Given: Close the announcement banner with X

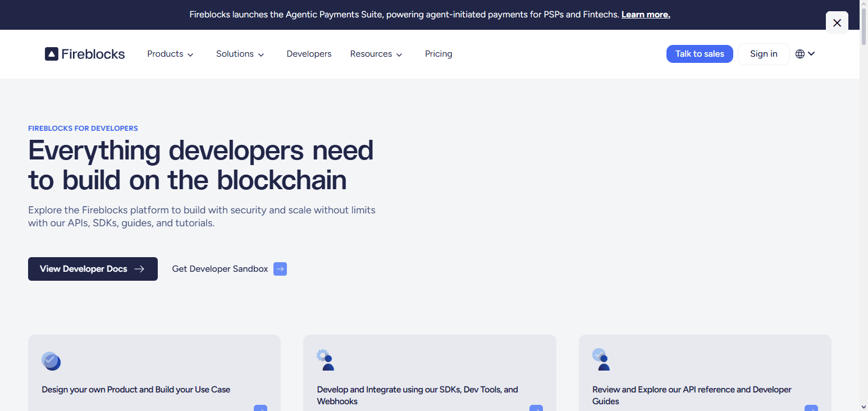Looking at the screenshot, I should pos(837,22).
